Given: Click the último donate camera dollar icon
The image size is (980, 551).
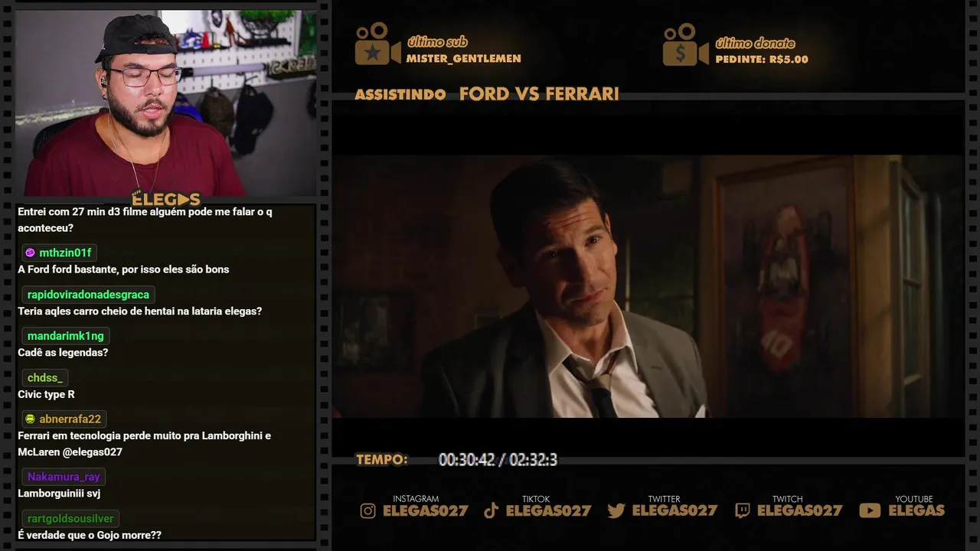Looking at the screenshot, I should pos(685,44).
